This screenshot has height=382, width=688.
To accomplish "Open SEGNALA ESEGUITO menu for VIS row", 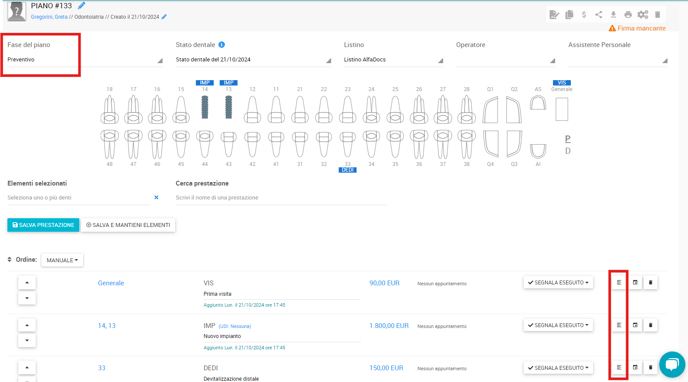I will (x=558, y=283).
